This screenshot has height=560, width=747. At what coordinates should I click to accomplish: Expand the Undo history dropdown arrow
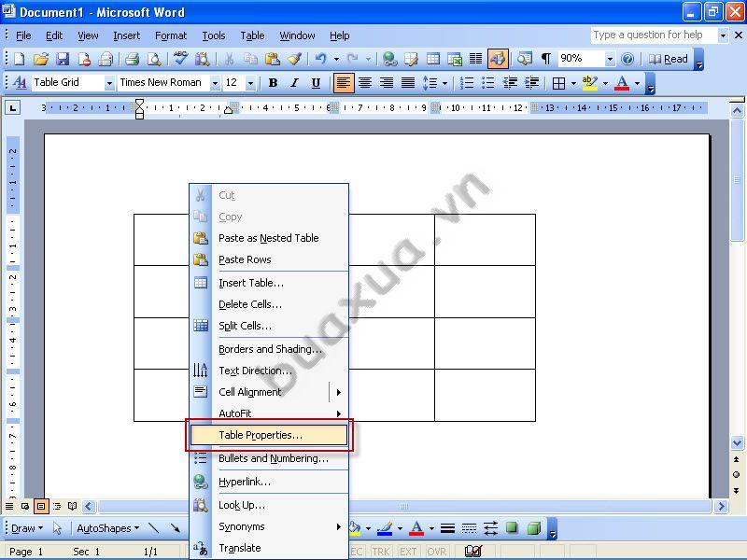[x=336, y=60]
